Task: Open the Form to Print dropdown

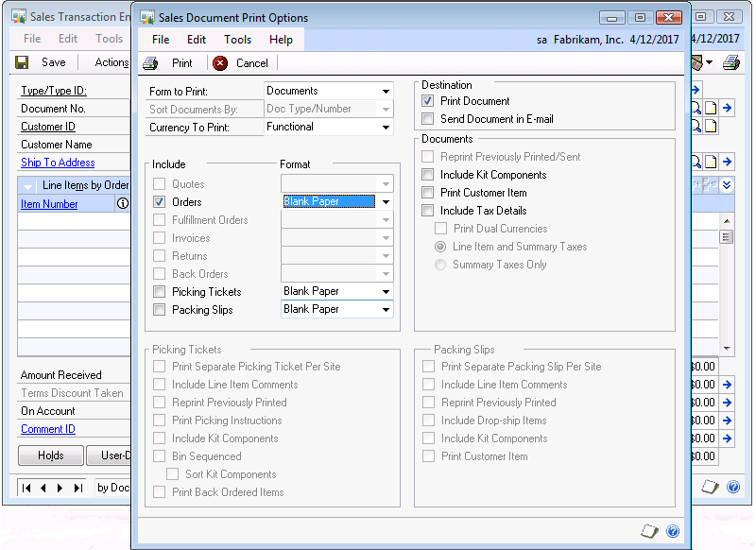Action: point(386,92)
